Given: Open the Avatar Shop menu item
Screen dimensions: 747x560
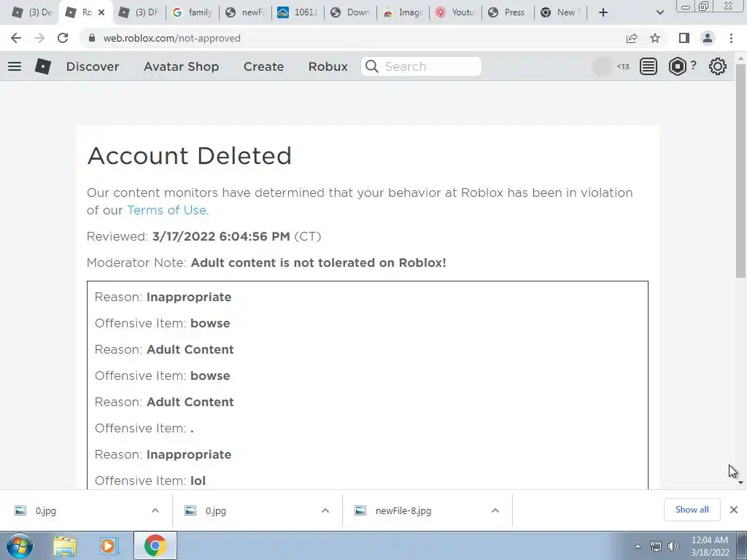Looking at the screenshot, I should coord(181,66).
